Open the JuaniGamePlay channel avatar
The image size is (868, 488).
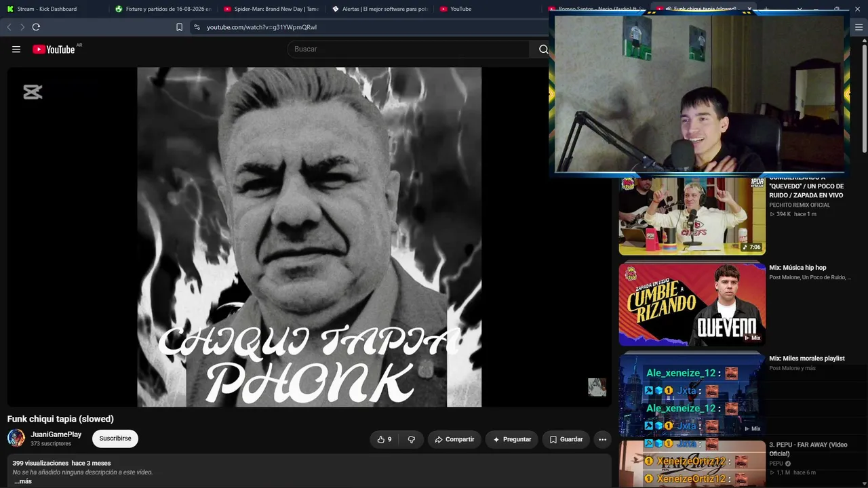point(16,438)
